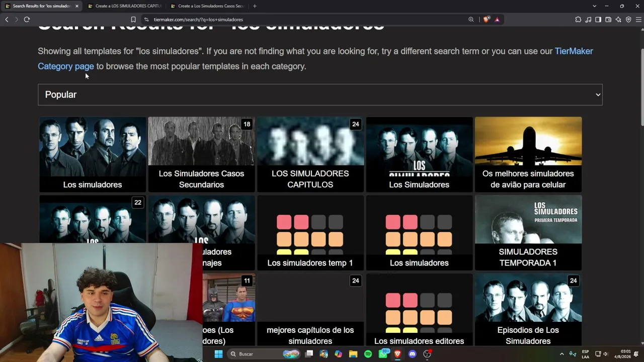This screenshot has width=644, height=362.
Task: Open browser extensions puzzle icon
Action: click(578, 20)
